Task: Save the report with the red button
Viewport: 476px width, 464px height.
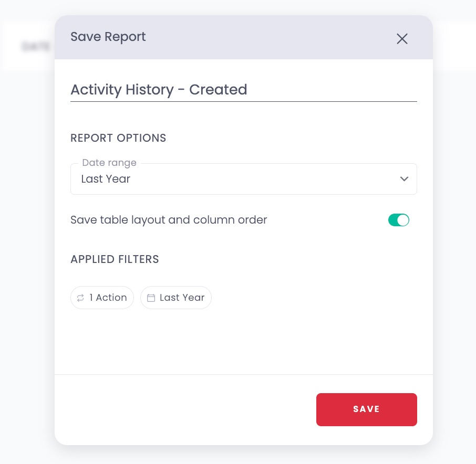Action: pos(366,410)
